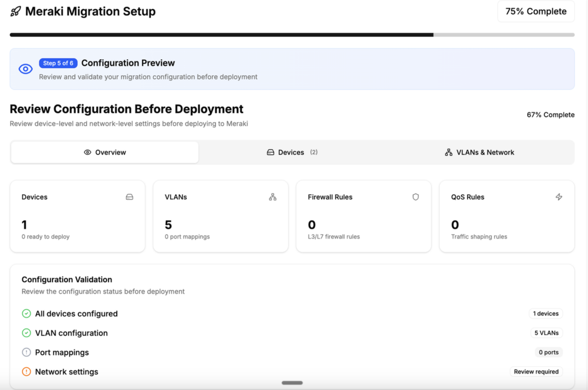The height and width of the screenshot is (390, 588).
Task: Open the VLANs & Network tab
Action: coord(479,152)
